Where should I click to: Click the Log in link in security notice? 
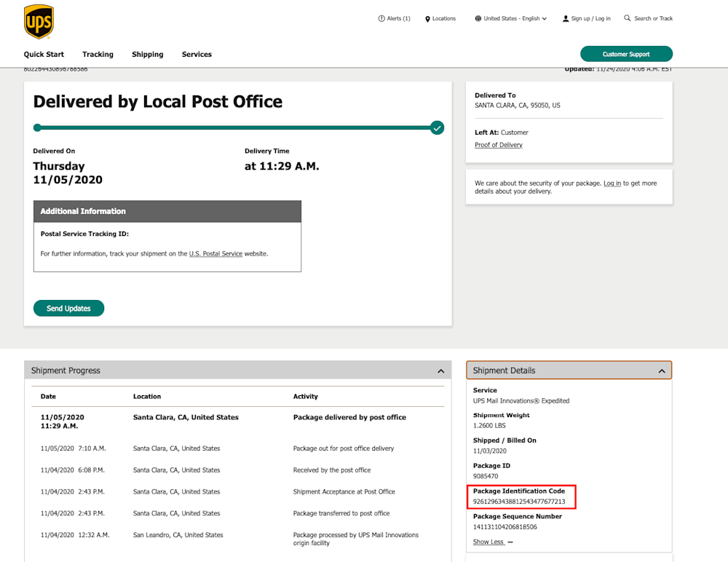612,183
